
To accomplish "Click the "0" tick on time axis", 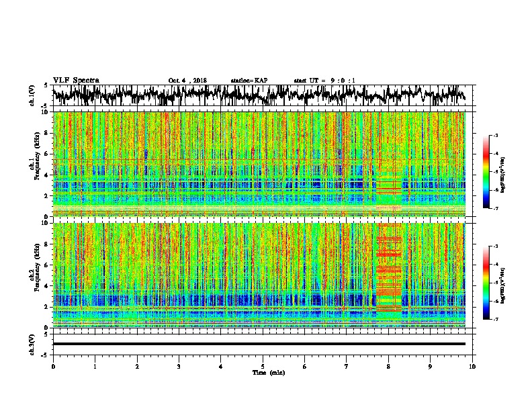I will coord(53,367).
